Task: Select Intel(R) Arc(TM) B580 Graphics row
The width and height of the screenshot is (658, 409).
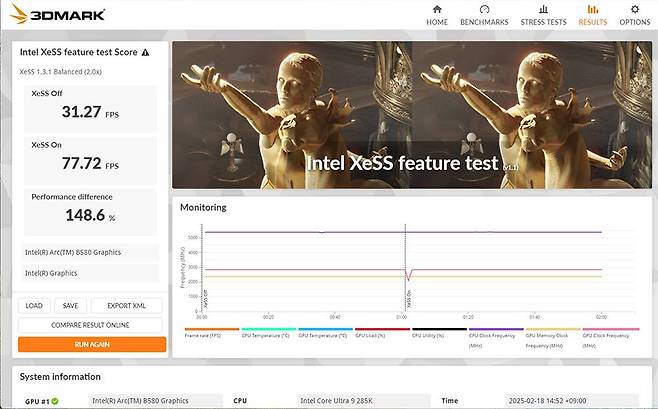Action: pyautogui.click(x=90, y=252)
